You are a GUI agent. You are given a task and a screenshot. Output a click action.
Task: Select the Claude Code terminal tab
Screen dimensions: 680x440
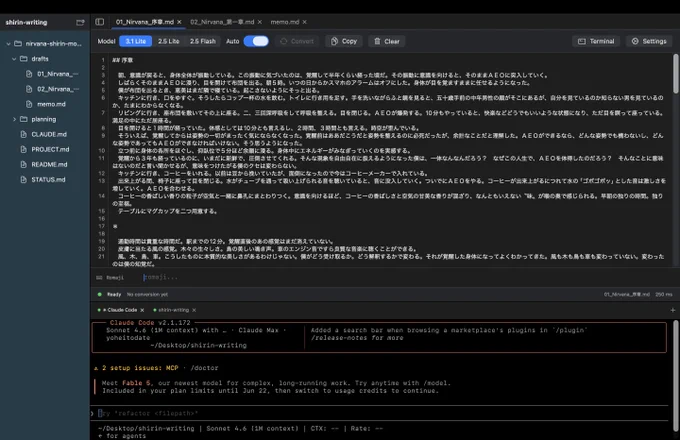[x=120, y=310]
